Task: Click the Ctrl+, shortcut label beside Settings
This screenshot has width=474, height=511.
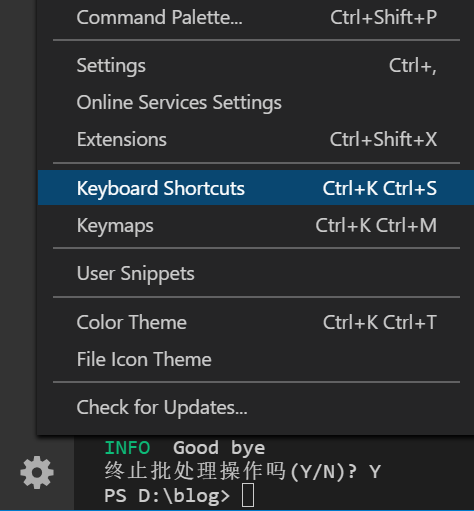Action: 413,65
